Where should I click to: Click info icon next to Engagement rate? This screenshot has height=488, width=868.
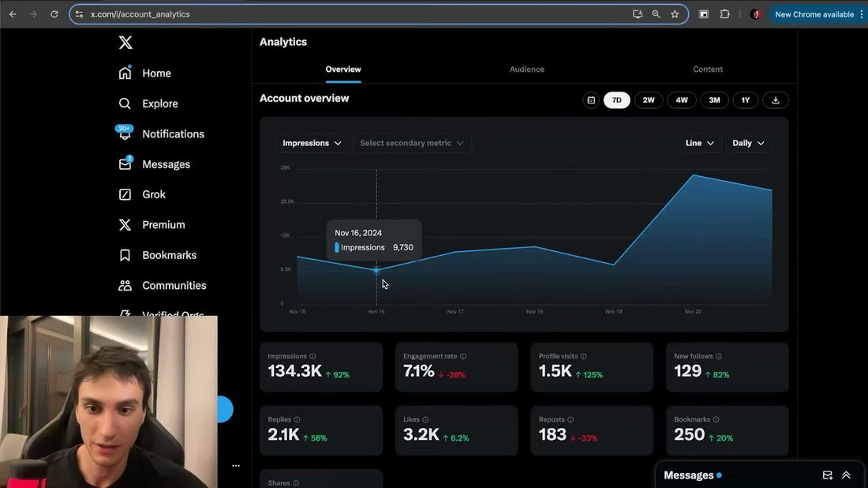click(x=462, y=356)
